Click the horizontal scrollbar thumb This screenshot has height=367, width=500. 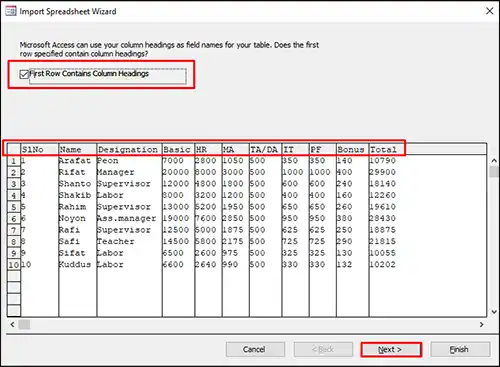pos(24,324)
